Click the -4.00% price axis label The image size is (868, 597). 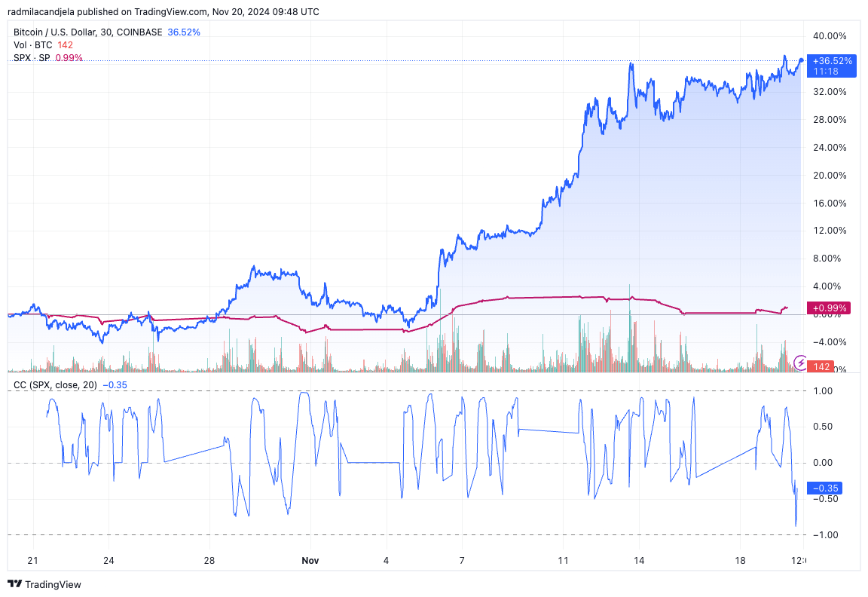pos(830,342)
